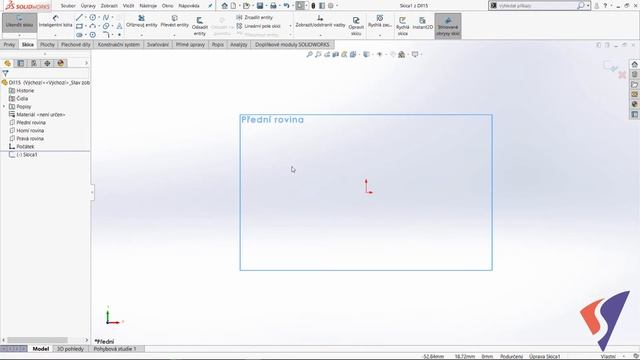
Task: Open the Vložit menu
Action: 128,6
